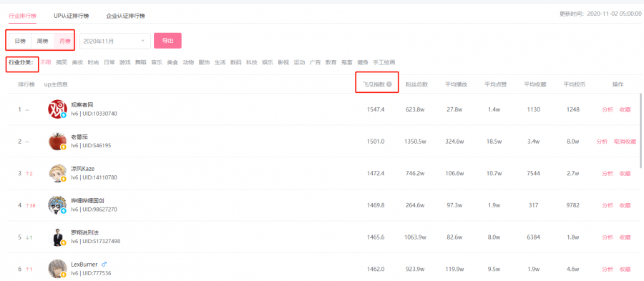Screen dimensions: 644x281
Task: Open 老番茄 tomato avatar
Action: point(57,141)
